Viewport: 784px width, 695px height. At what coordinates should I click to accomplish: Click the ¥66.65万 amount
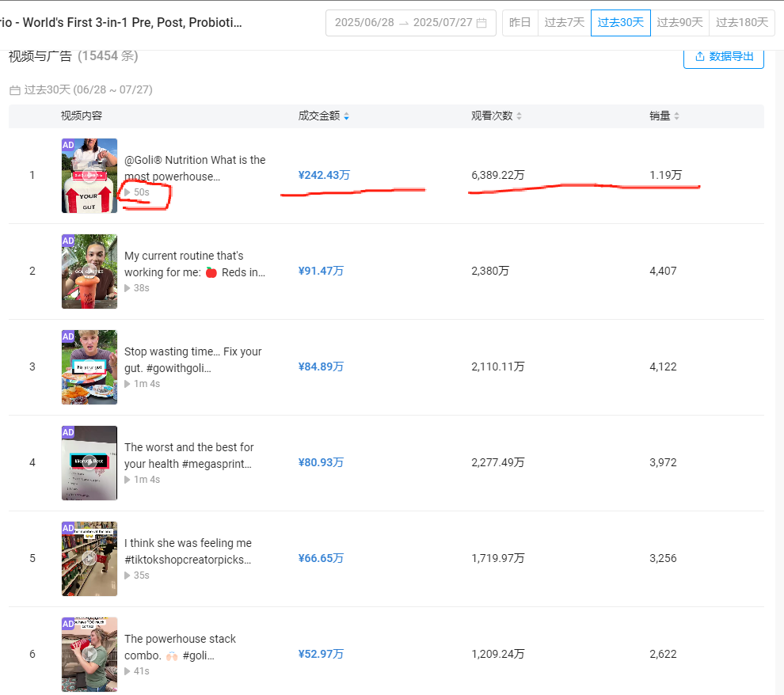(321, 559)
